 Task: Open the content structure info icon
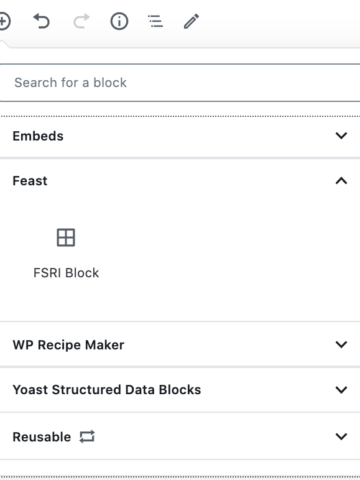(119, 21)
